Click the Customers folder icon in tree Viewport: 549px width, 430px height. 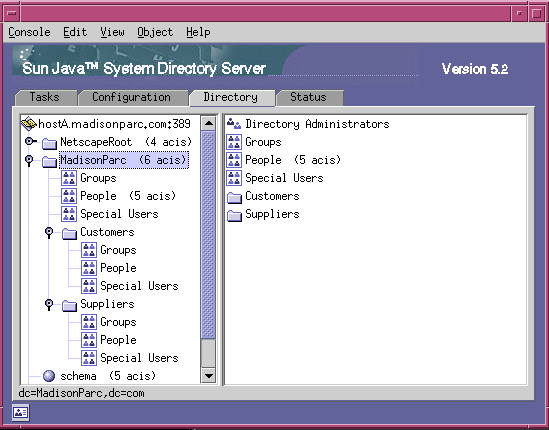point(69,233)
